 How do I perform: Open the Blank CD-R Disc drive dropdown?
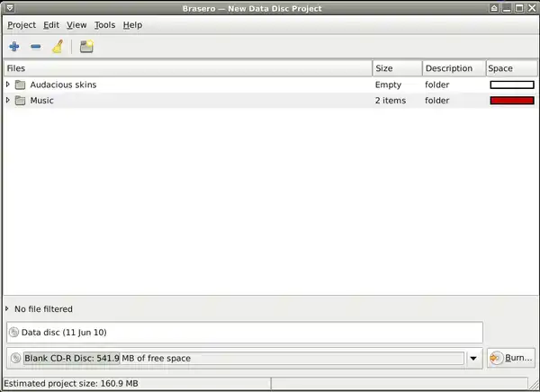(x=474, y=359)
